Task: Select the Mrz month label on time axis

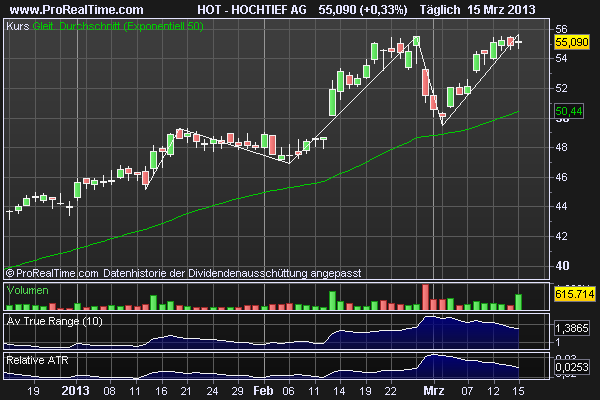Action: (x=434, y=391)
